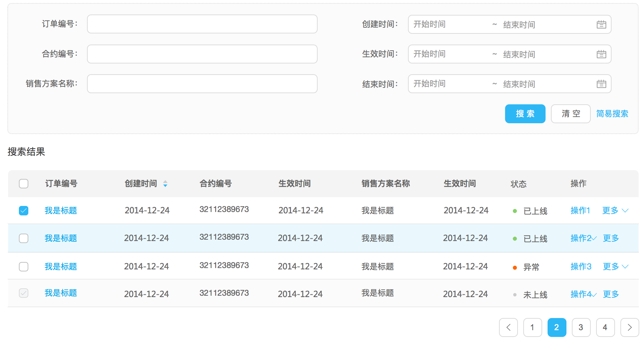Jump to page 3 in pagination
Screen dimensions: 644x343
581,327
